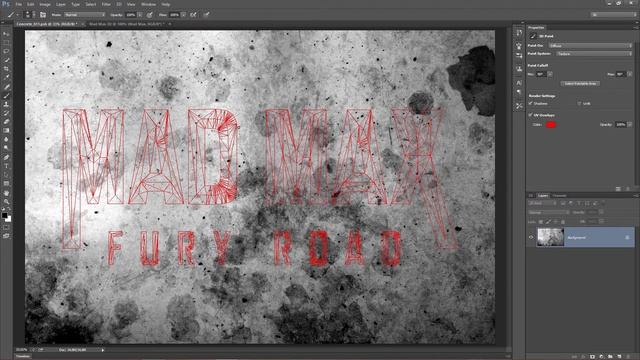This screenshot has height=360, width=640.
Task: Select the Clone Stamp tool
Action: coord(6,104)
